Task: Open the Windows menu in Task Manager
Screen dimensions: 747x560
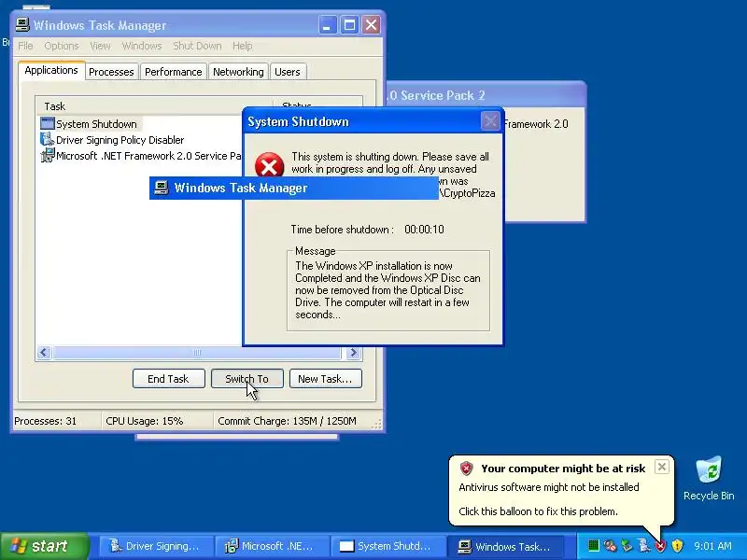Action: click(142, 46)
